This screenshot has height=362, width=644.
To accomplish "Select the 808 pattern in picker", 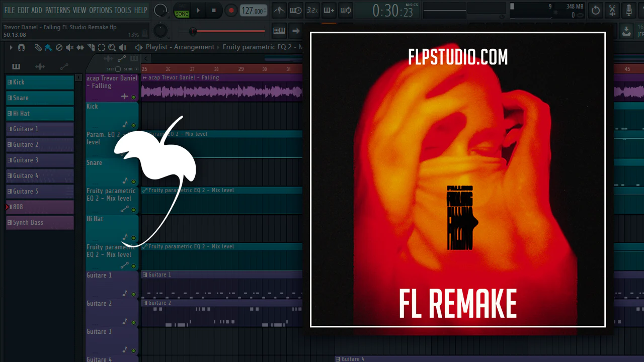I will click(40, 207).
